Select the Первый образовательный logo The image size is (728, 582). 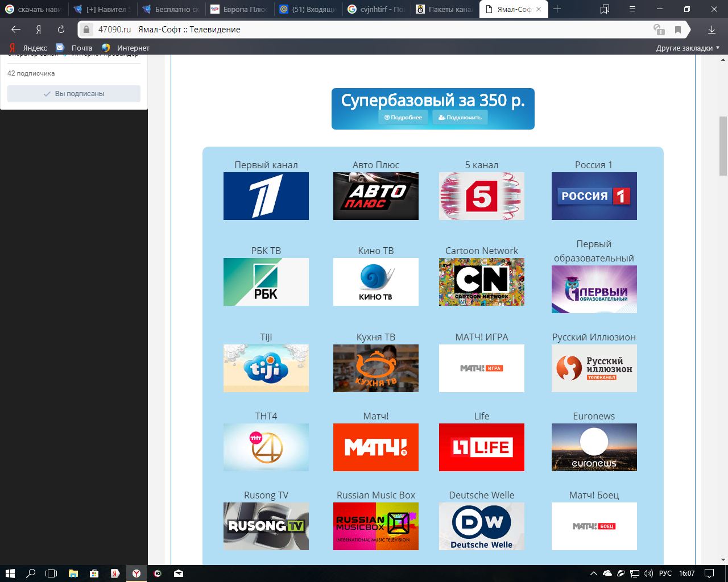[x=594, y=289]
